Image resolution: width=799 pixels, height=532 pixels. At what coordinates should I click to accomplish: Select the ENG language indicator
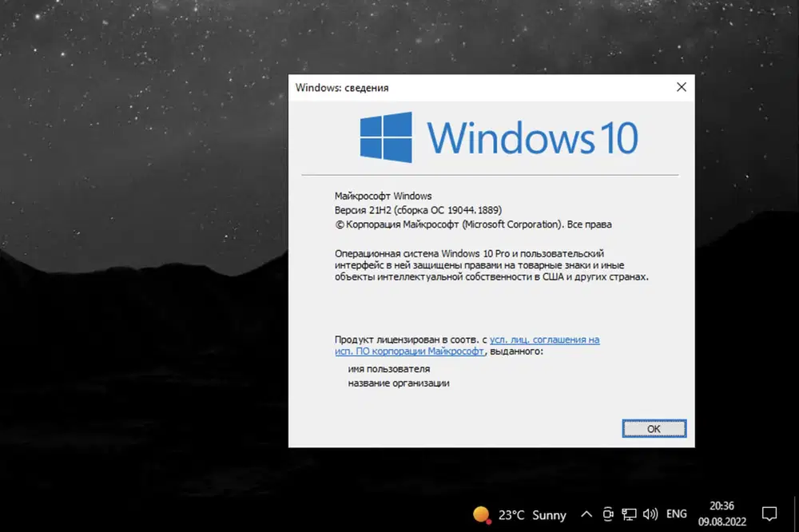[676, 514]
